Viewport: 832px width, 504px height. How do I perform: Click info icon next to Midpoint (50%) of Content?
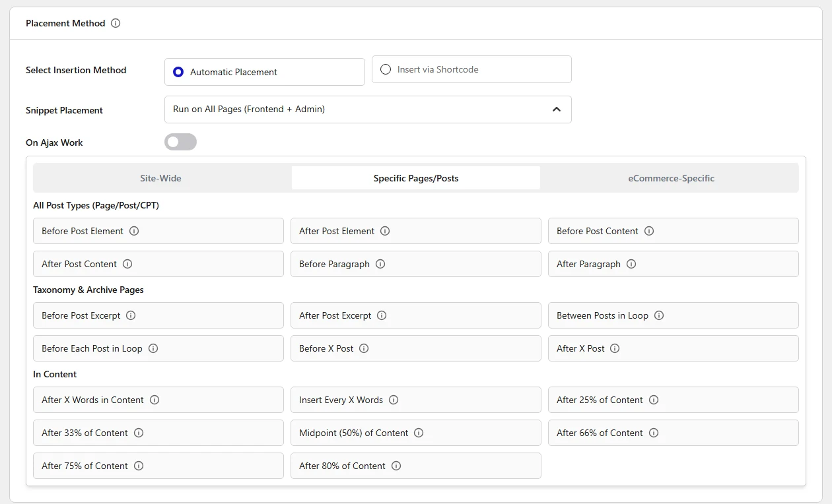(419, 433)
